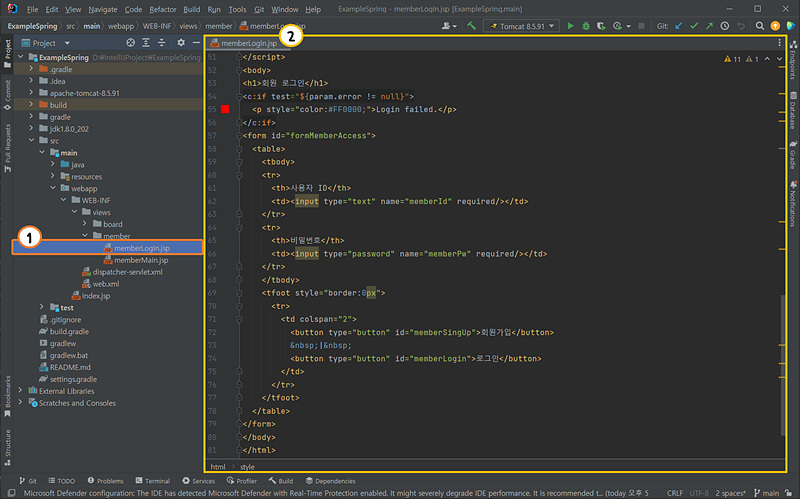This screenshot has height=499, width=800.
Task: Commit changes with the green checkmark
Action: click(694, 26)
